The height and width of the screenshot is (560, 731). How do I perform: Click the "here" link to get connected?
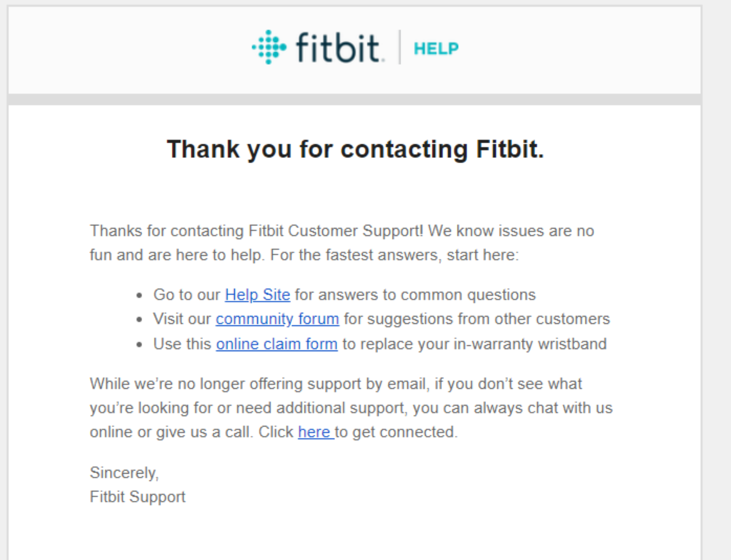pyautogui.click(x=314, y=432)
